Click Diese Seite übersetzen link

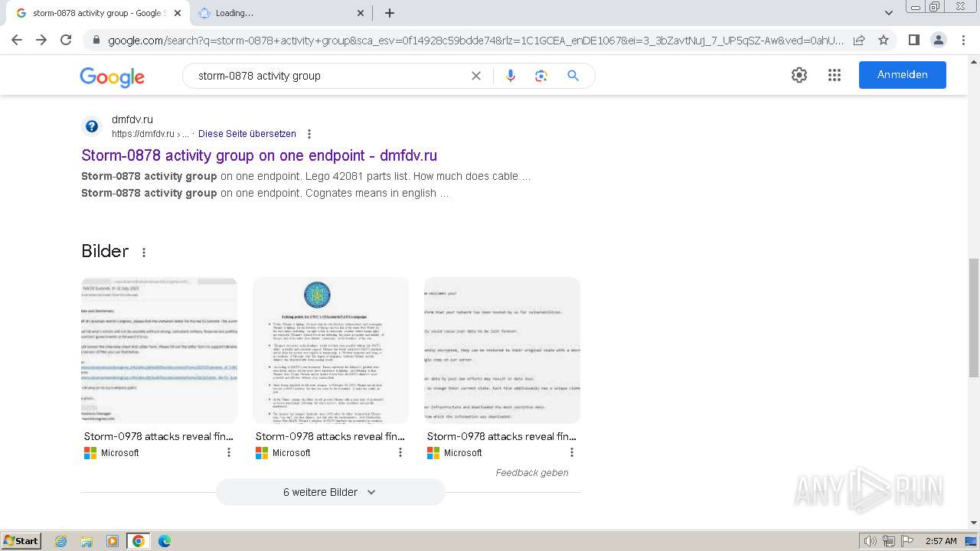[x=247, y=134]
